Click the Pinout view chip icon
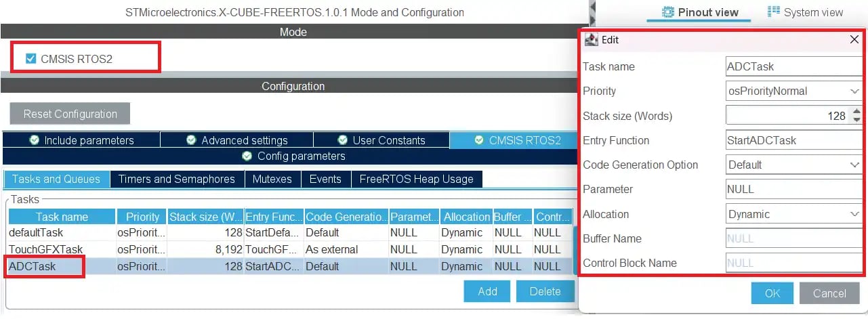868x319 pixels. coord(668,12)
